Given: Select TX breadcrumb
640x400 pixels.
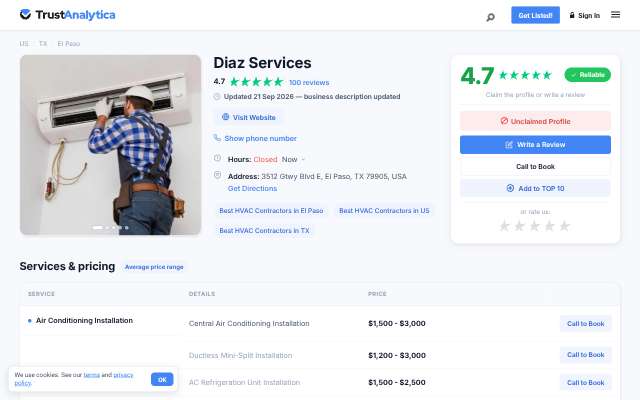Looking at the screenshot, I should click(x=43, y=44).
